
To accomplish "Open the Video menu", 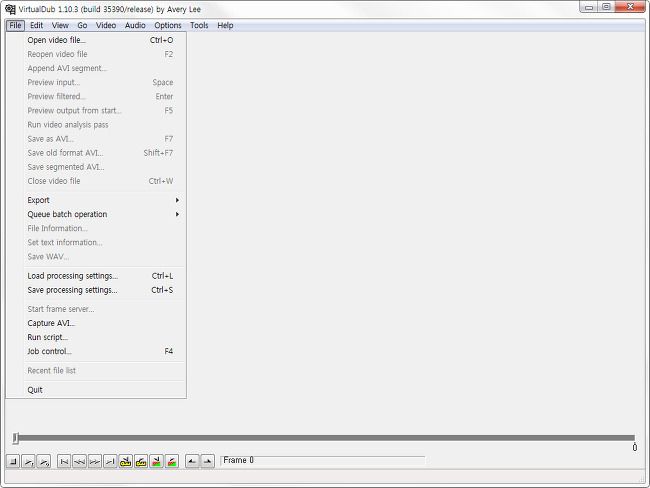I will point(106,25).
